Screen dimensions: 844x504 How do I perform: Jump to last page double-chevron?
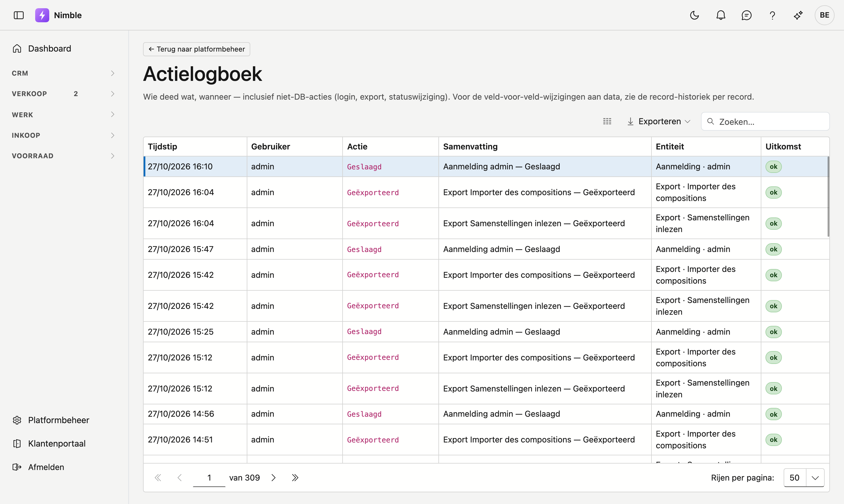pos(295,478)
